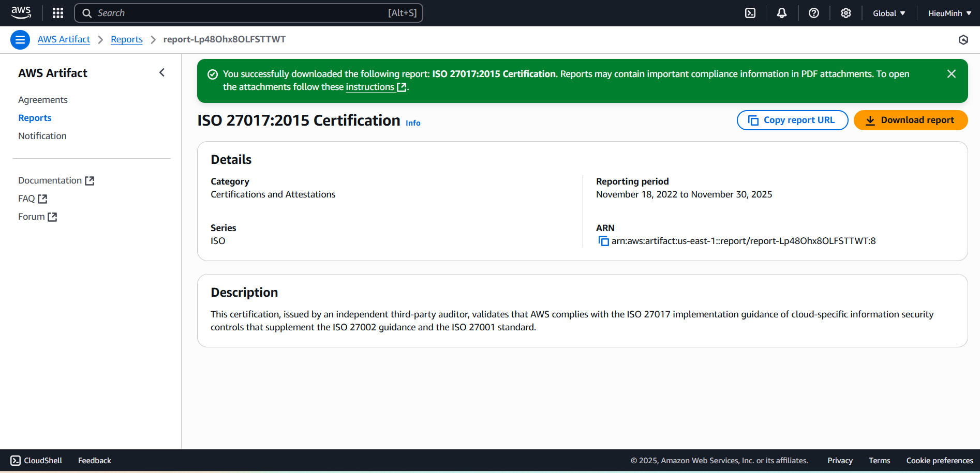
Task: Focus the top Search input field
Action: coord(248,13)
